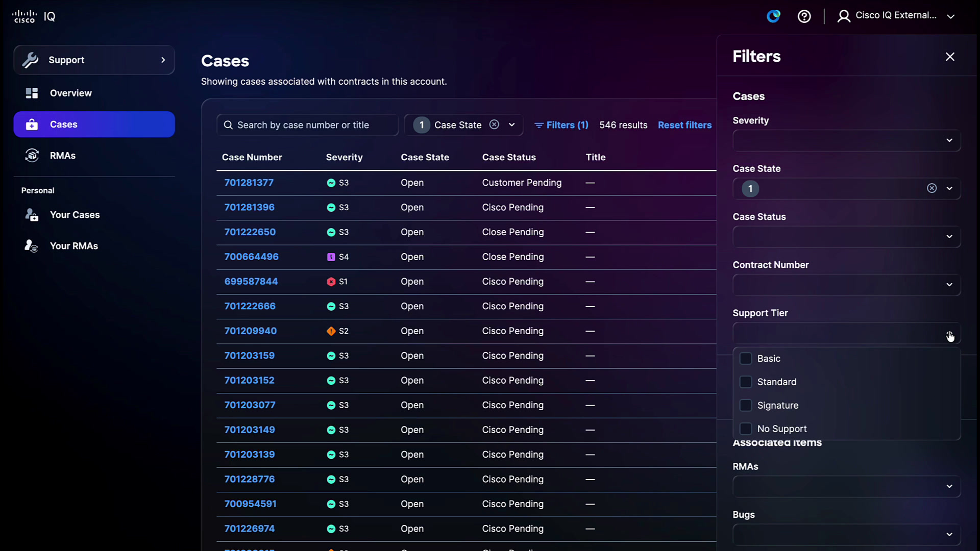Select Cases in the sidebar
Screen dimensions: 980x551
point(94,124)
